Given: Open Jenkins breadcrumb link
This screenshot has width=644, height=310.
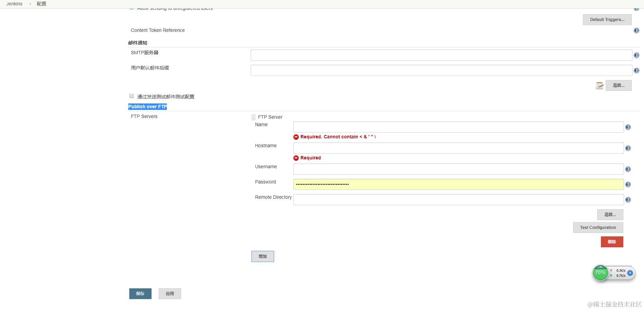Looking at the screenshot, I should pyautogui.click(x=14, y=4).
